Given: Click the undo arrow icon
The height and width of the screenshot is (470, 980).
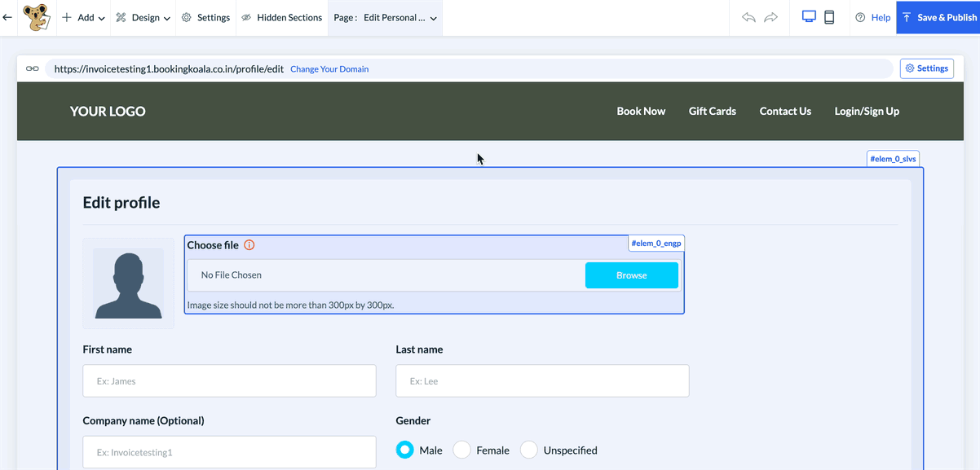Looking at the screenshot, I should (x=748, y=17).
